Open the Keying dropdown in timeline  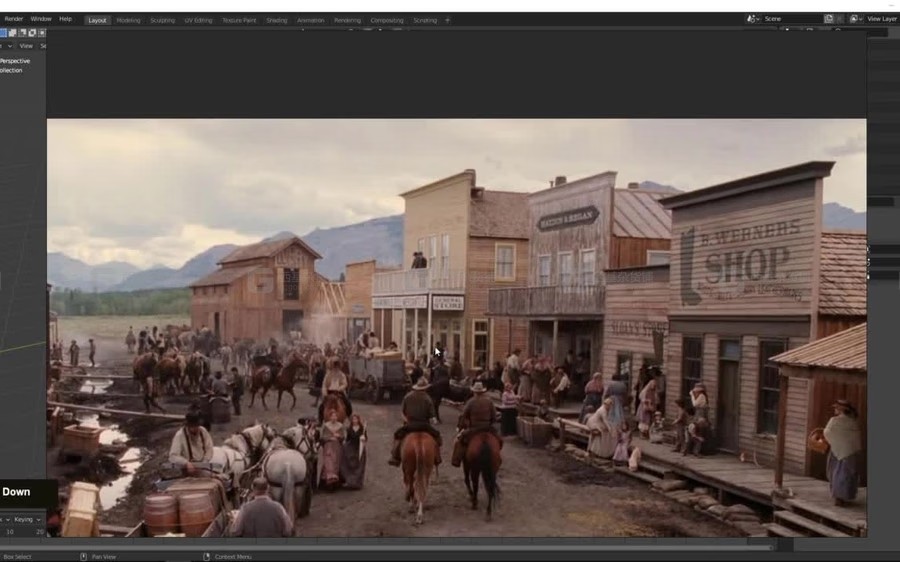pyautogui.click(x=26, y=520)
